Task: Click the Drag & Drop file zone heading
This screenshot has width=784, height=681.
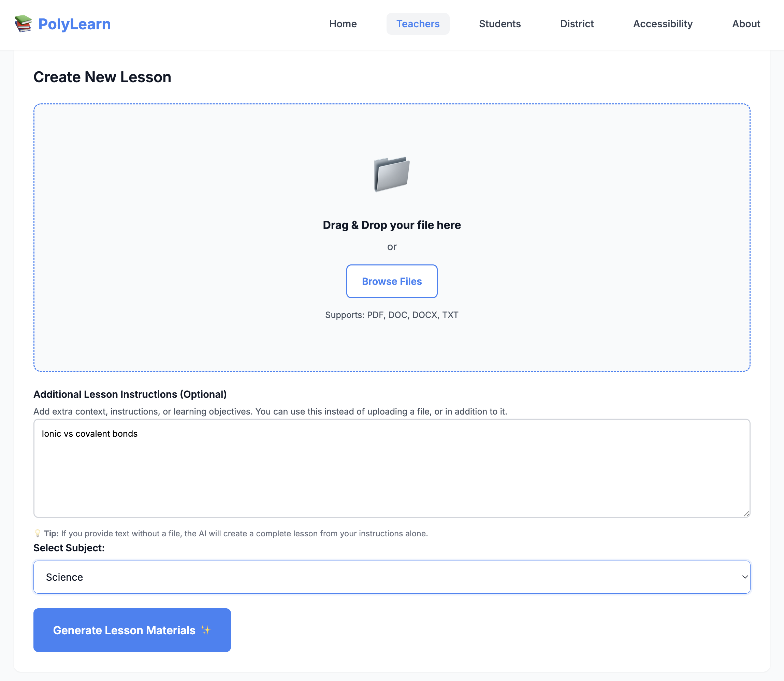Action: click(391, 225)
